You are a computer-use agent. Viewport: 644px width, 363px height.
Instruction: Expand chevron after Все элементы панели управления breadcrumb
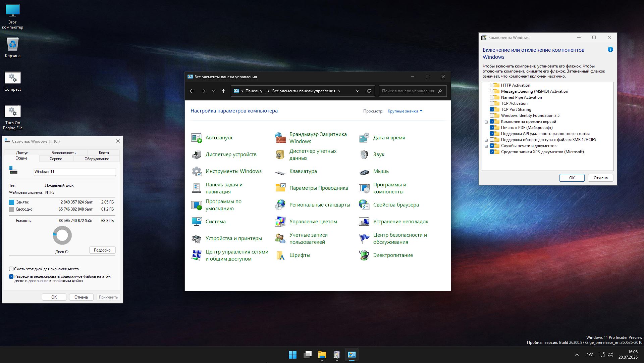(339, 91)
